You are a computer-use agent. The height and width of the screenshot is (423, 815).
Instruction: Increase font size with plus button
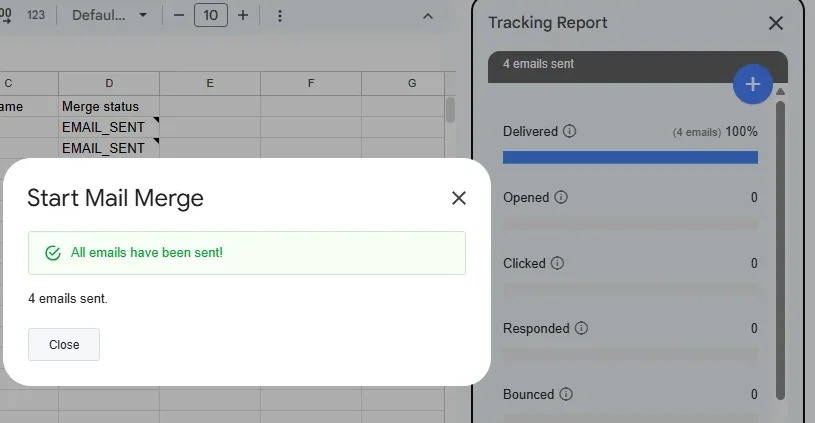click(243, 16)
